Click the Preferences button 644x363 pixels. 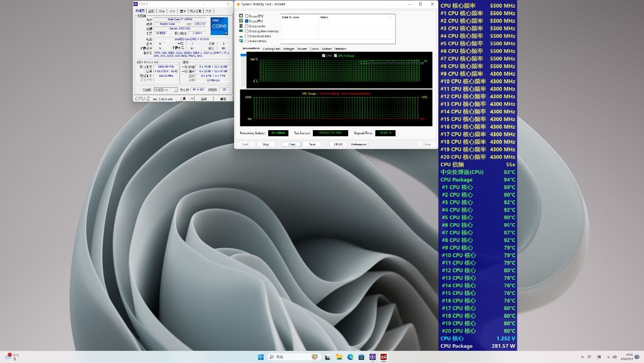(x=359, y=144)
